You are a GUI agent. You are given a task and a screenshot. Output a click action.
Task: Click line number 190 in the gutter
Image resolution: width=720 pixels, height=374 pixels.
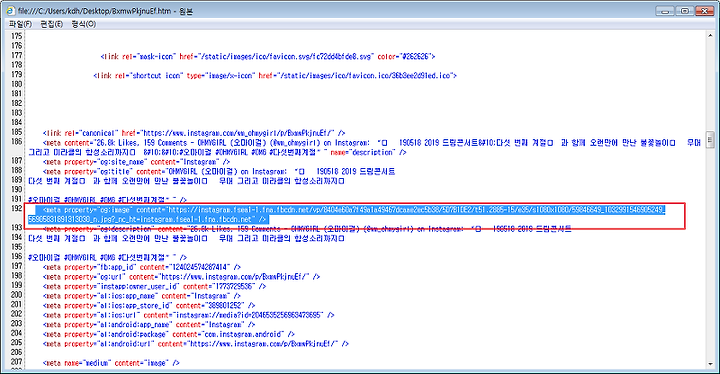click(17, 189)
